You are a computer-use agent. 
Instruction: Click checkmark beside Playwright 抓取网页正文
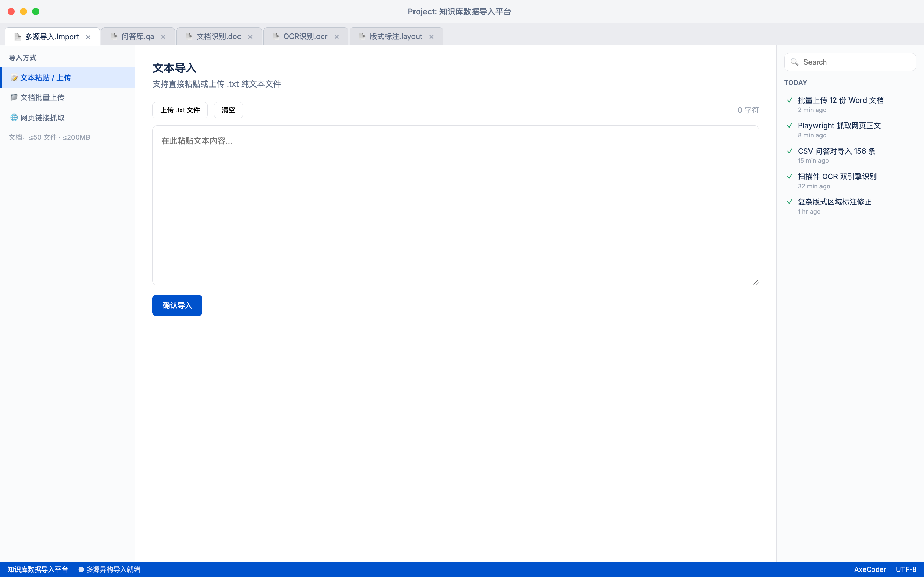click(x=790, y=125)
